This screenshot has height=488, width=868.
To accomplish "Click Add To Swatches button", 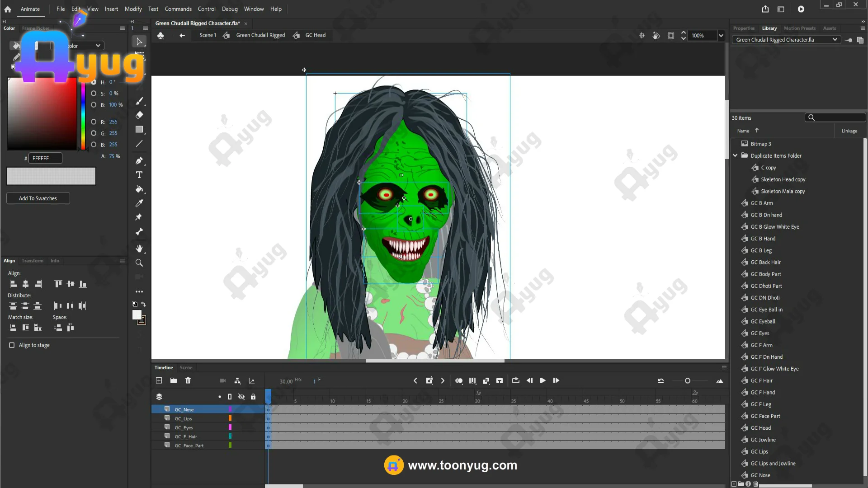I will pos(38,198).
